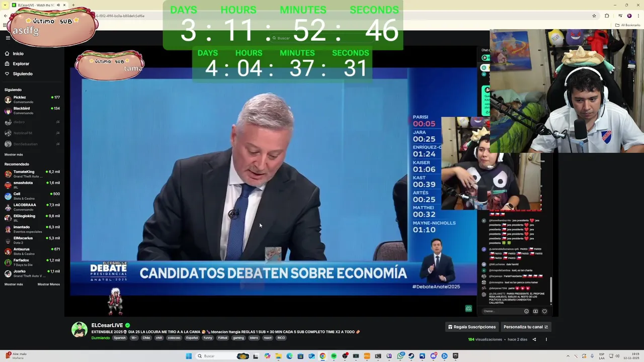
Task: Click Personaliza tu canal button
Action: coord(526,327)
